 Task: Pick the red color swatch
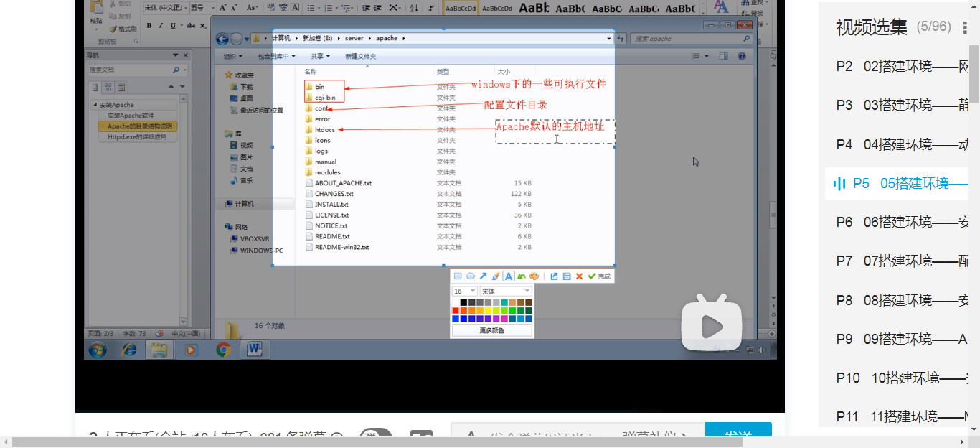coord(456,311)
